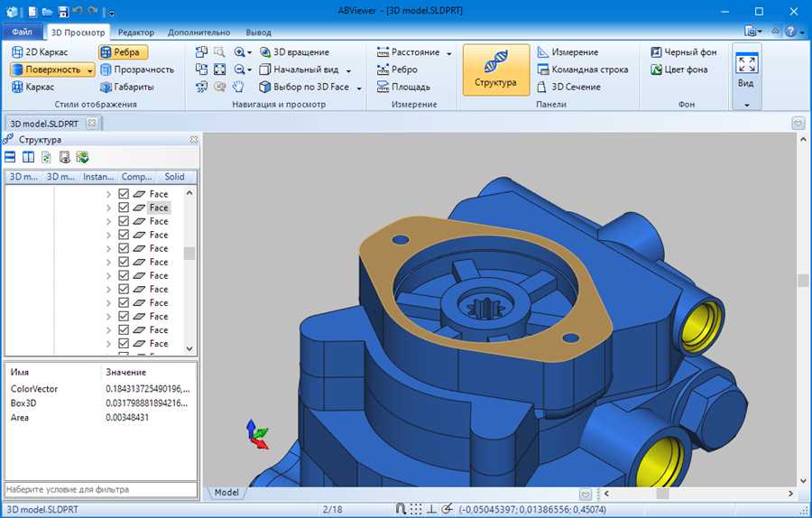812x518 pixels.
Task: Click the Габариты bounding box icon
Action: coord(106,87)
